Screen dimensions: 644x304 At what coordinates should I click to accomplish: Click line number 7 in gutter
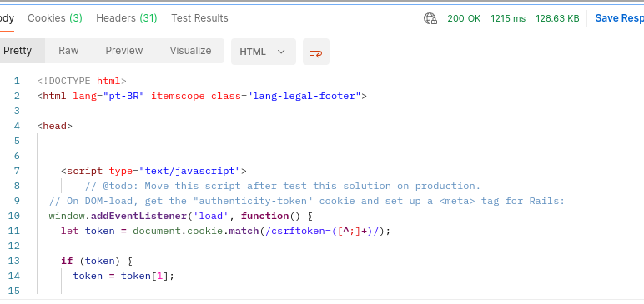[17, 171]
